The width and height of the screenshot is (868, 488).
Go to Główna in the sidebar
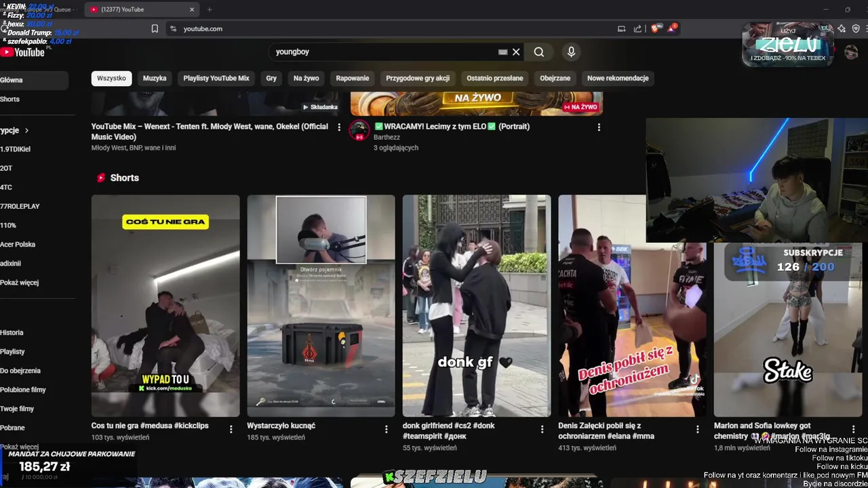[33, 80]
